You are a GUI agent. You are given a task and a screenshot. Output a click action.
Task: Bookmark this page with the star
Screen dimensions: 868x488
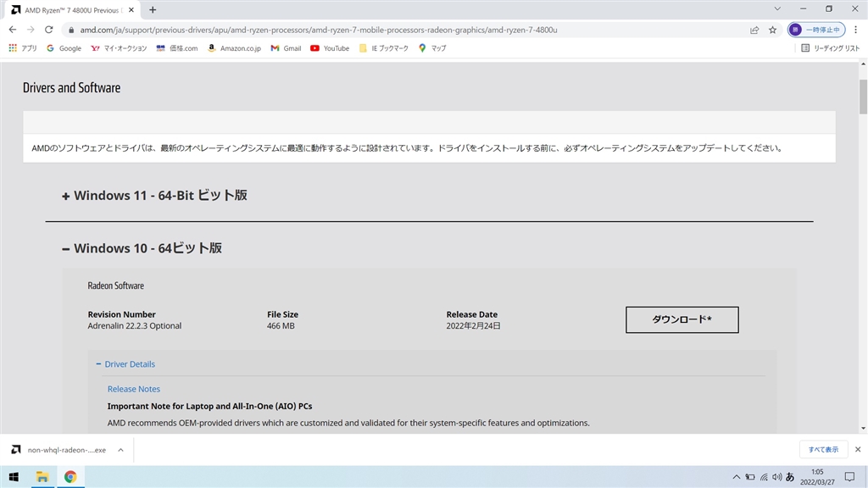click(x=773, y=30)
